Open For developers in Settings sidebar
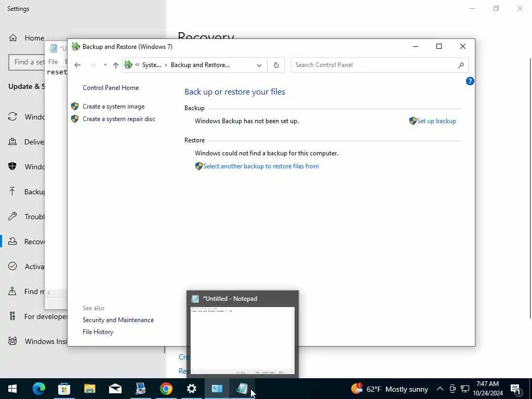Viewport: 532px width, 399px height. (x=37, y=316)
